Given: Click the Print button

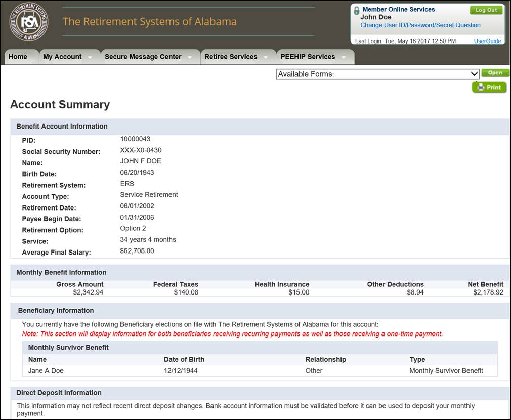Looking at the screenshot, I should coord(489,88).
